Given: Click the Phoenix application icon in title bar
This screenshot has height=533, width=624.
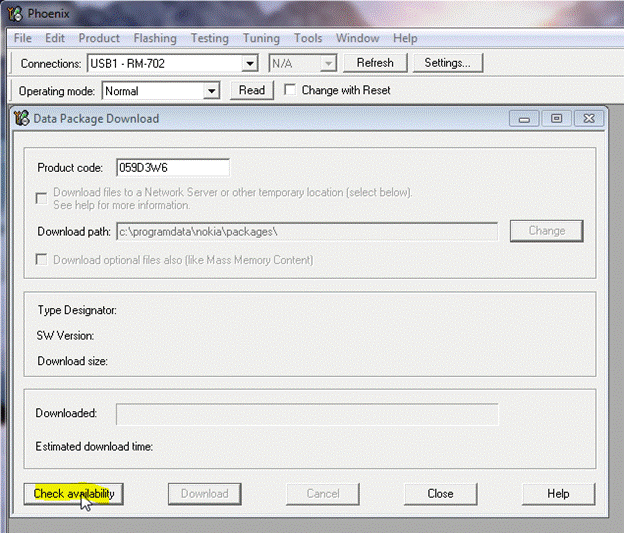Looking at the screenshot, I should pyautogui.click(x=16, y=14).
